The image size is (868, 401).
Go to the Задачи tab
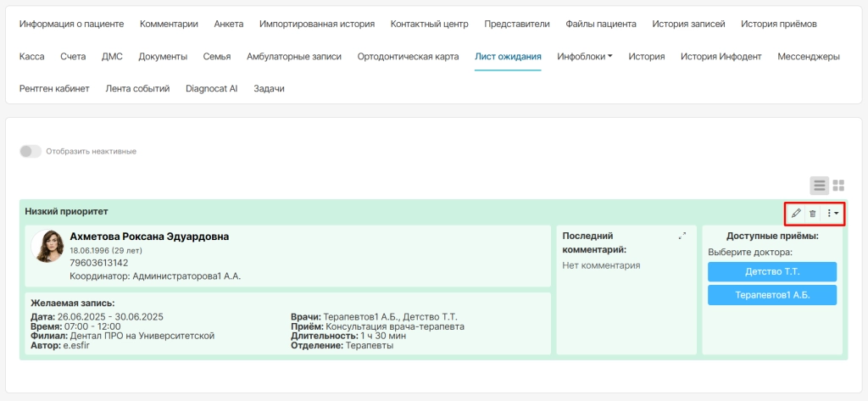[x=269, y=89]
